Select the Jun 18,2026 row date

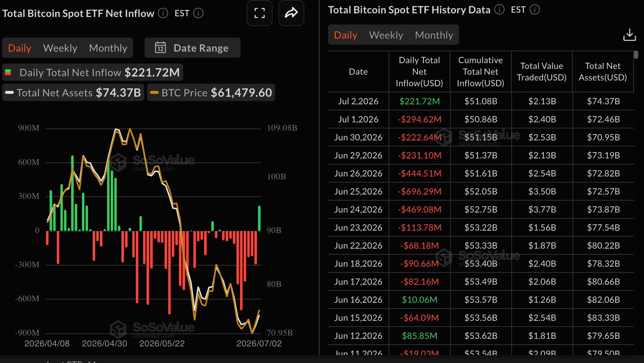[x=358, y=264]
